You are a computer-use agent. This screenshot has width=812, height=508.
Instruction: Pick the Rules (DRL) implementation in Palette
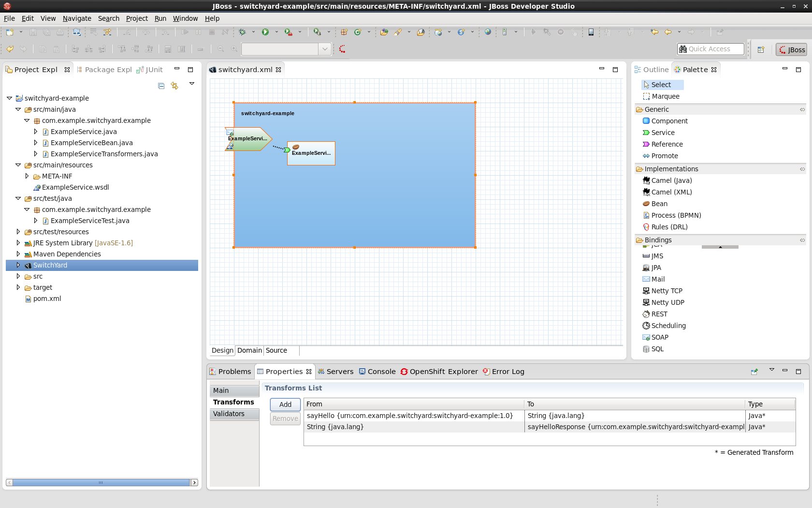pos(665,227)
